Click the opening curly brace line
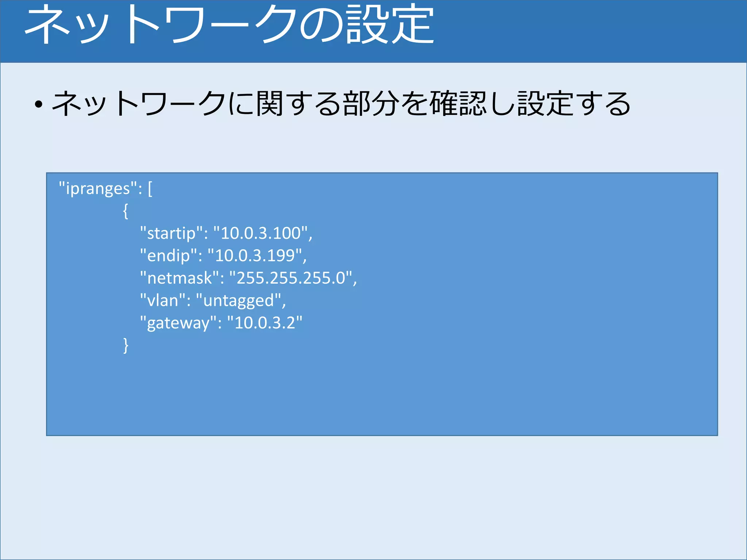The width and height of the screenshot is (747, 560). coord(125,211)
